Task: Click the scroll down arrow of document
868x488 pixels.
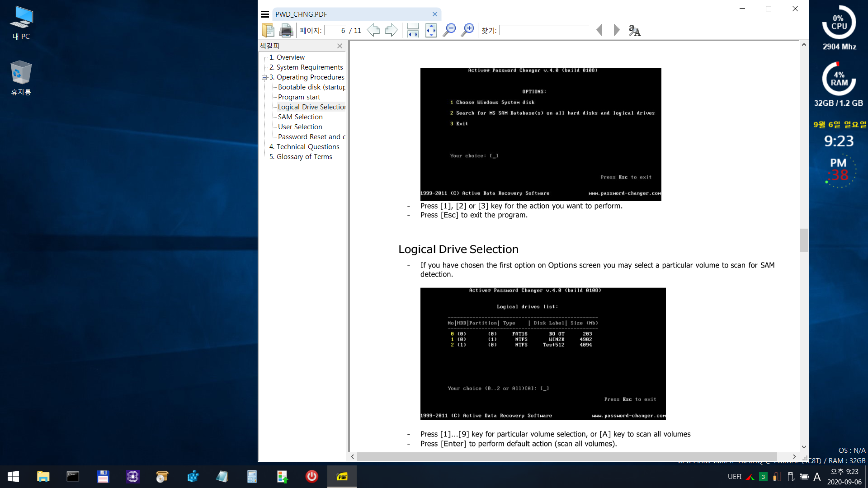Action: tap(804, 447)
